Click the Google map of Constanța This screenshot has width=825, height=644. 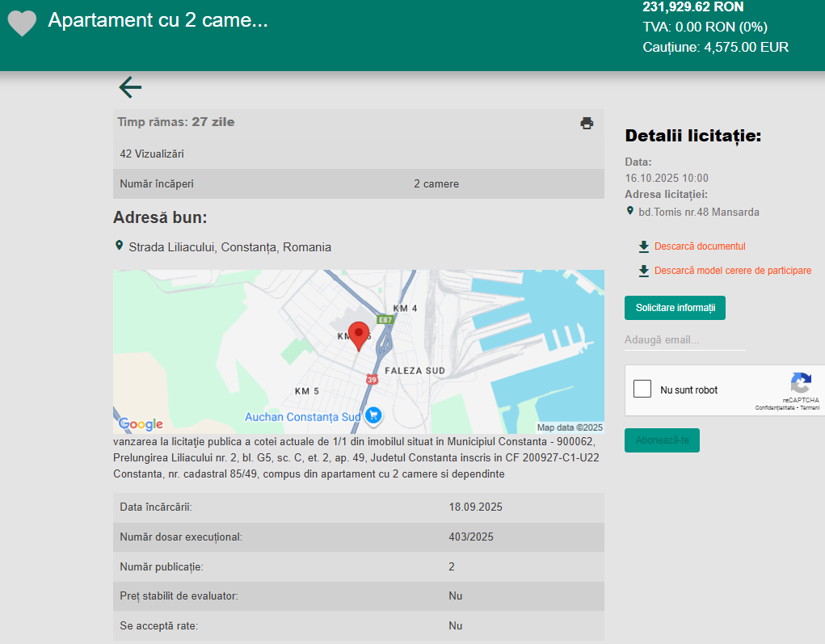point(358,352)
